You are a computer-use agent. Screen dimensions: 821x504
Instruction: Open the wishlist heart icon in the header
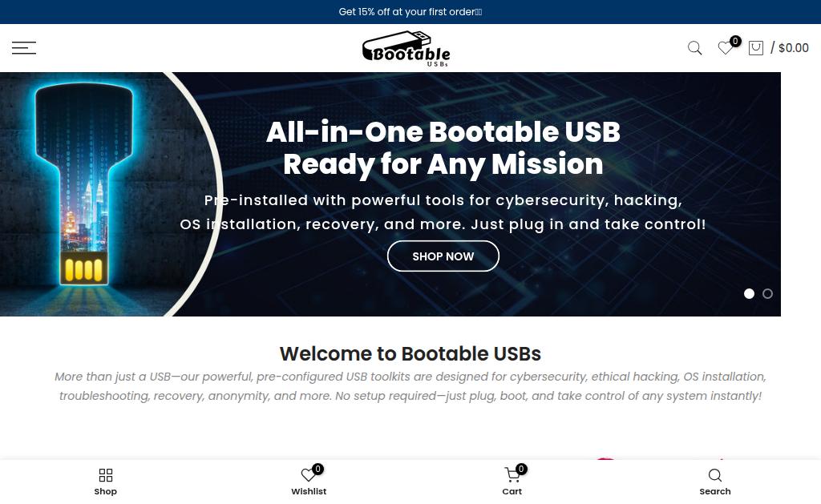point(725,48)
